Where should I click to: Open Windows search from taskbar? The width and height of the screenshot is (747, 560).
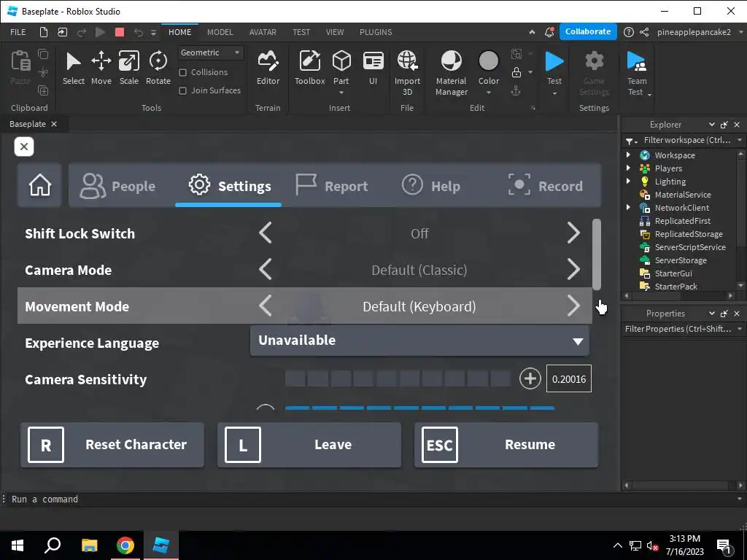53,545
